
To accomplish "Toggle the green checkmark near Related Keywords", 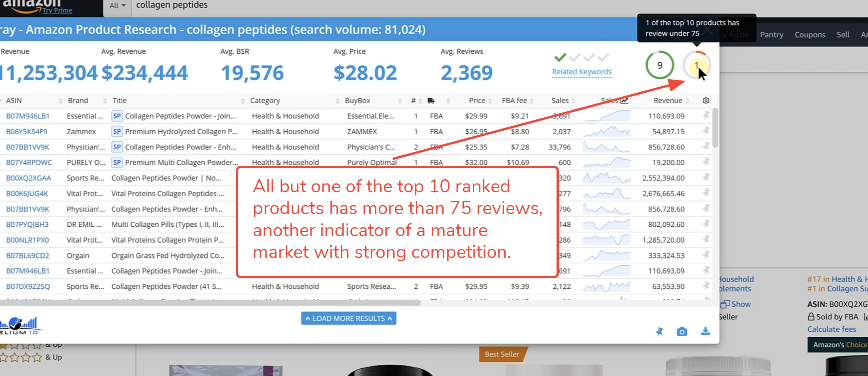I will pyautogui.click(x=561, y=57).
